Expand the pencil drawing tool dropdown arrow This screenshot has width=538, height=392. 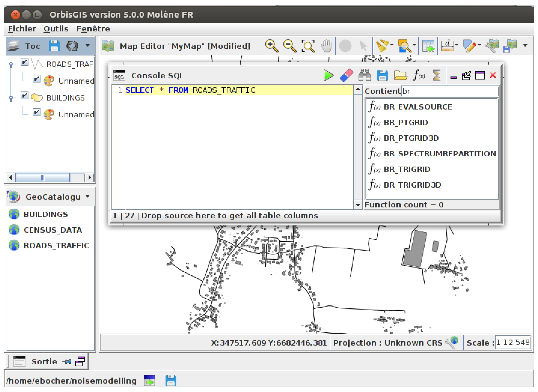click(x=479, y=45)
